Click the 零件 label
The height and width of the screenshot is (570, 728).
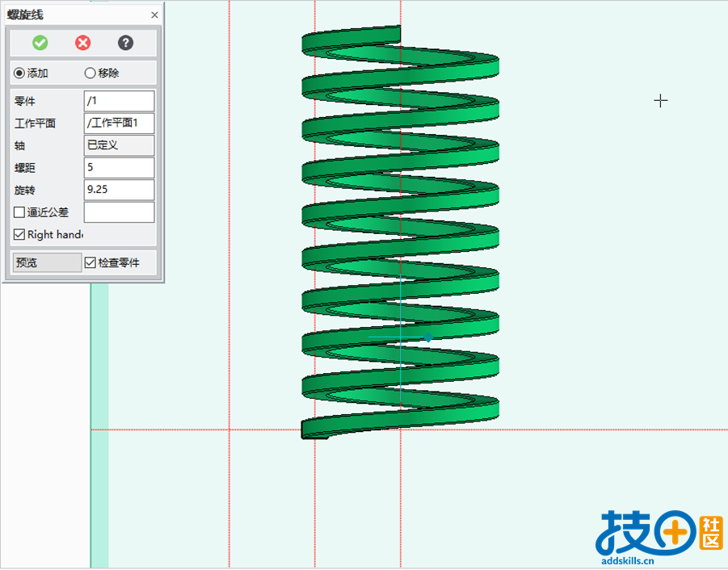[25, 101]
